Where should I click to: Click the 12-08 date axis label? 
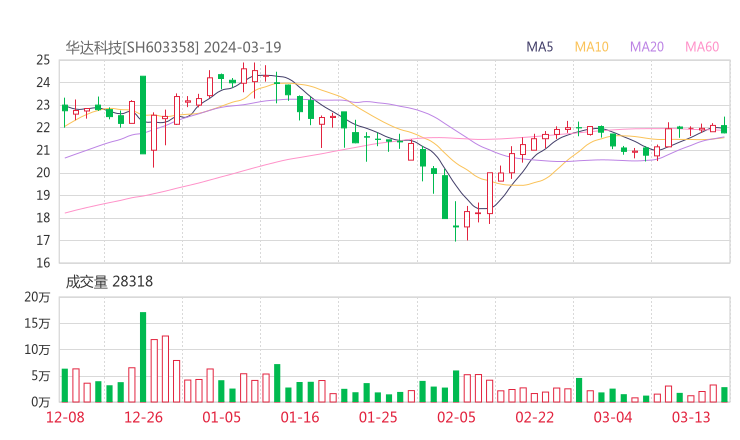click(x=65, y=417)
